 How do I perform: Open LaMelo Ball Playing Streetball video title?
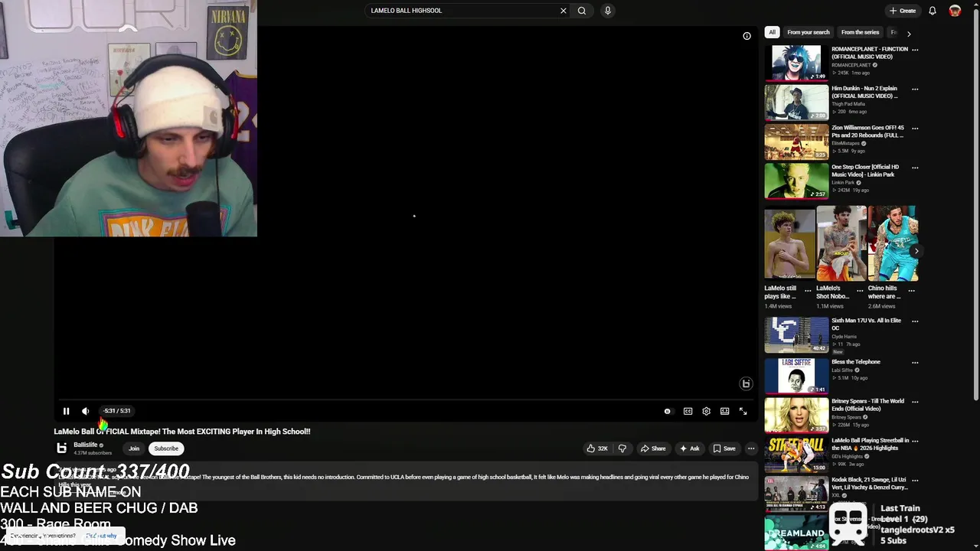click(870, 444)
